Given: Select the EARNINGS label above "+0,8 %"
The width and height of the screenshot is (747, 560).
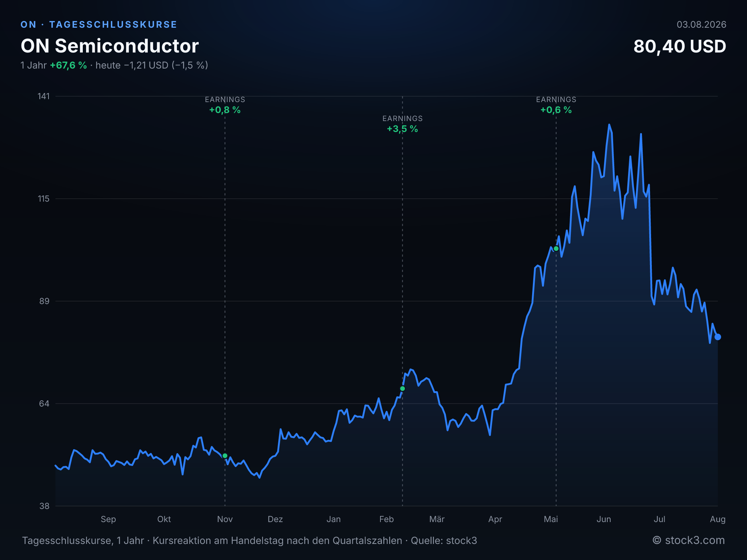Looking at the screenshot, I should (225, 100).
